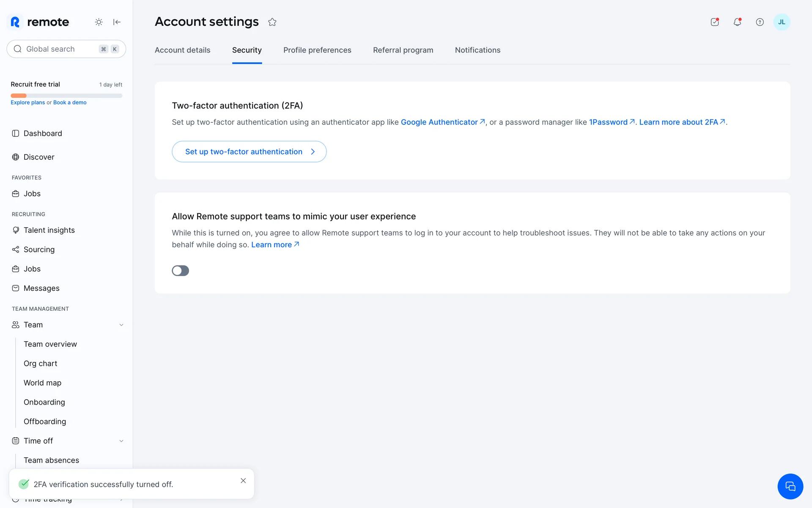Switch to Profile preferences tab
The image size is (812, 508).
click(x=317, y=50)
